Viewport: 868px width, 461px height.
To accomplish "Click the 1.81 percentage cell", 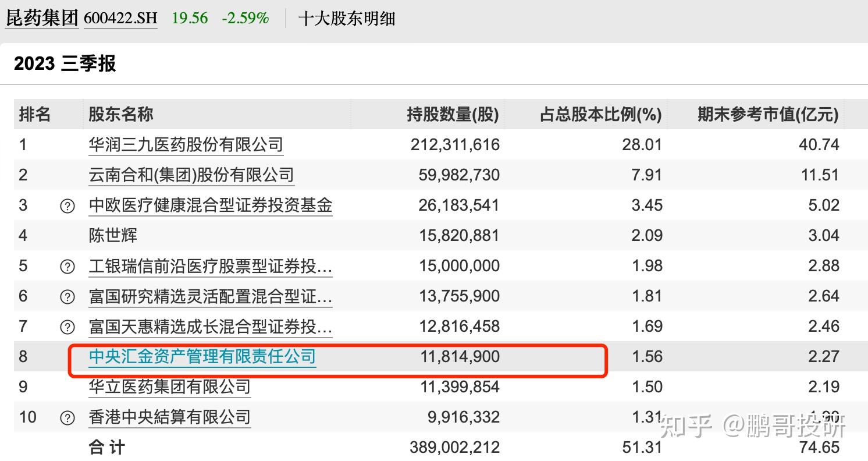I will [646, 296].
